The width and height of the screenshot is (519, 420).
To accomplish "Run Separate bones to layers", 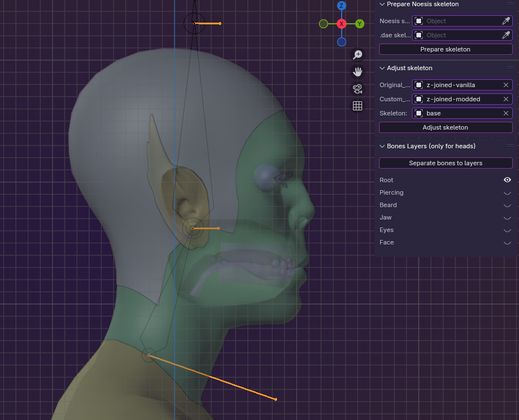I will pos(445,162).
